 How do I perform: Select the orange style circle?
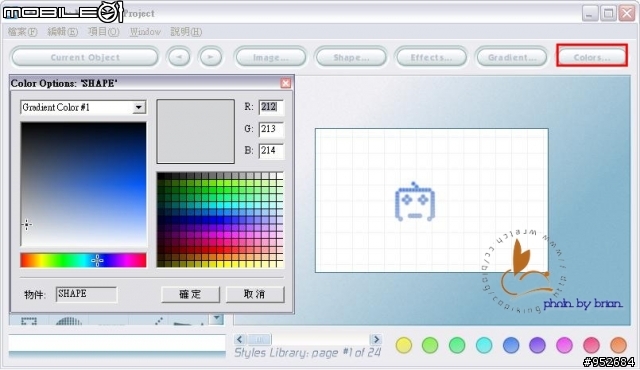pos(618,345)
